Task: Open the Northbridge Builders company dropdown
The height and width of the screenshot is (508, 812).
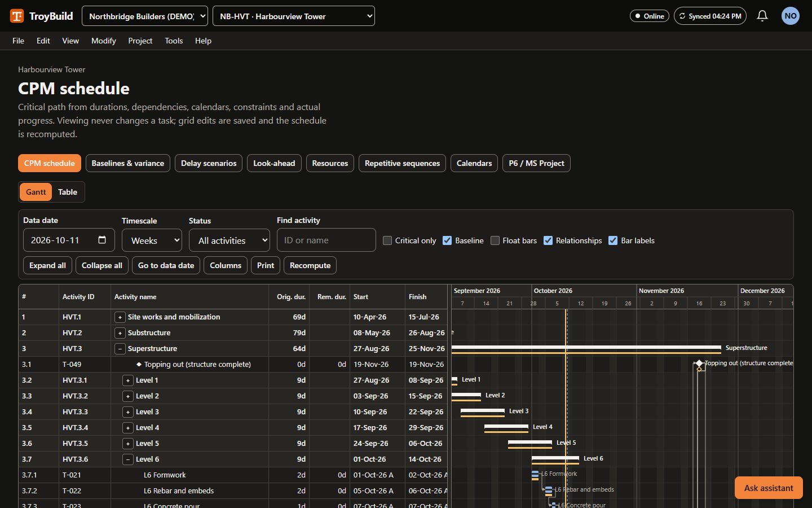Action: (x=145, y=16)
